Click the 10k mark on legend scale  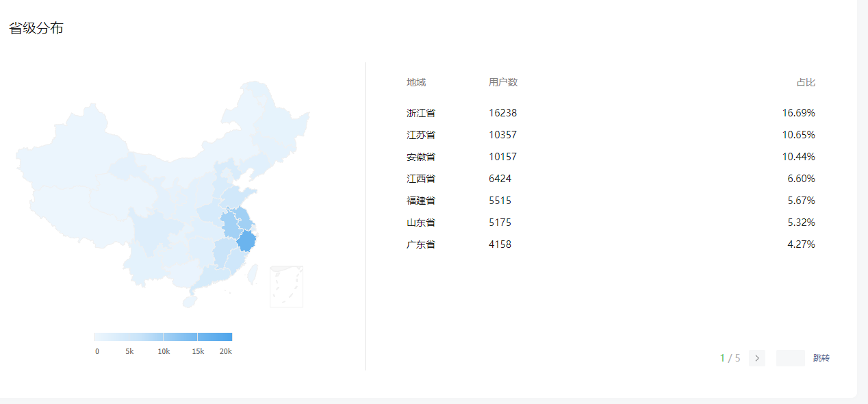click(x=164, y=351)
